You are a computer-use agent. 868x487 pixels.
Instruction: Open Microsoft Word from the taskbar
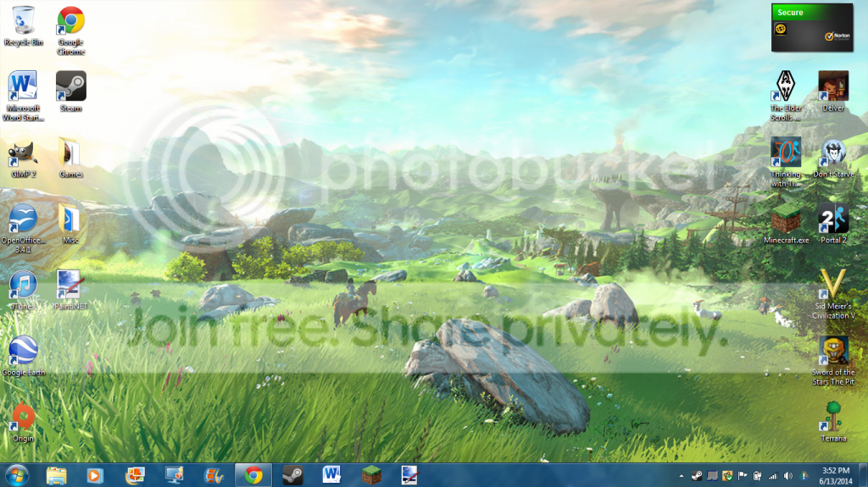(331, 475)
